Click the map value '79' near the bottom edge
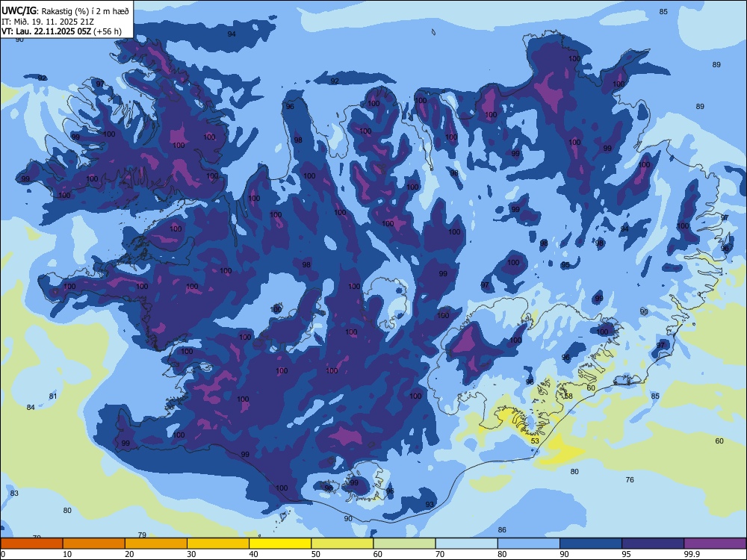Image resolution: width=747 pixels, height=560 pixels. pos(141,535)
